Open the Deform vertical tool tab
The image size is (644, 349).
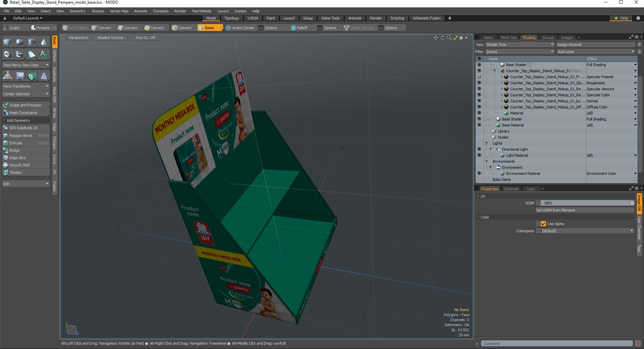(x=54, y=56)
